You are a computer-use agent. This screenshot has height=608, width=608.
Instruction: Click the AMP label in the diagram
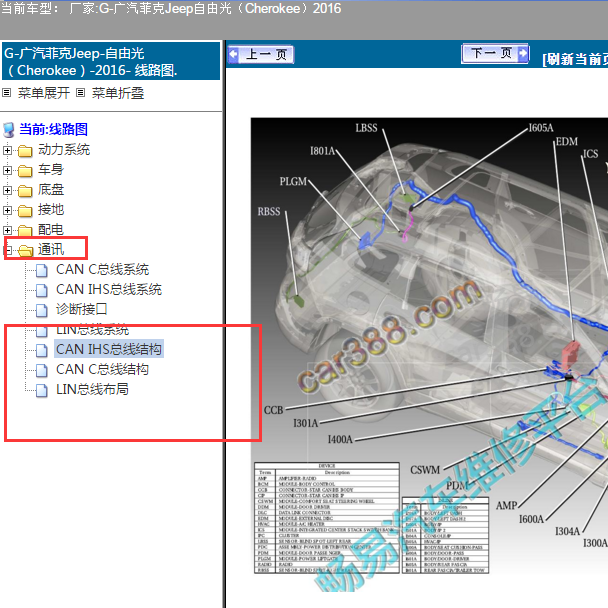click(506, 506)
